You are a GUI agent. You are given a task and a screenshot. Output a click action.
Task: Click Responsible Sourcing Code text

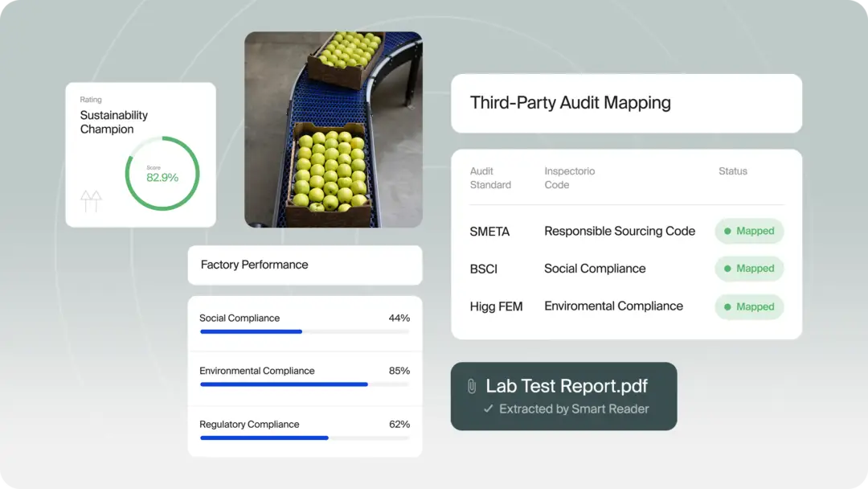point(620,231)
